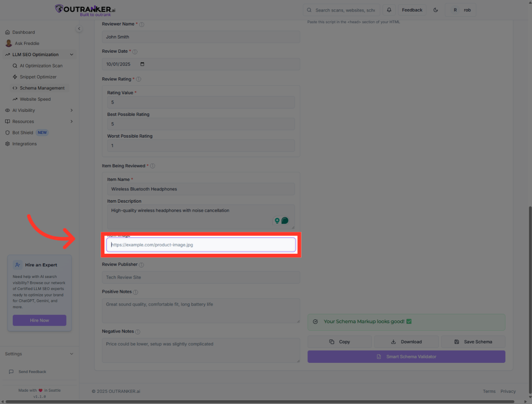Open the Terms link in the footer
532x404 pixels.
(489, 391)
